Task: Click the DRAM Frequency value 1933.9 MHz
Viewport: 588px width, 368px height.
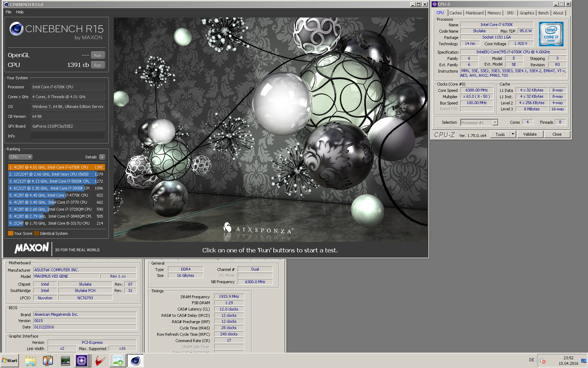Action: [x=229, y=297]
